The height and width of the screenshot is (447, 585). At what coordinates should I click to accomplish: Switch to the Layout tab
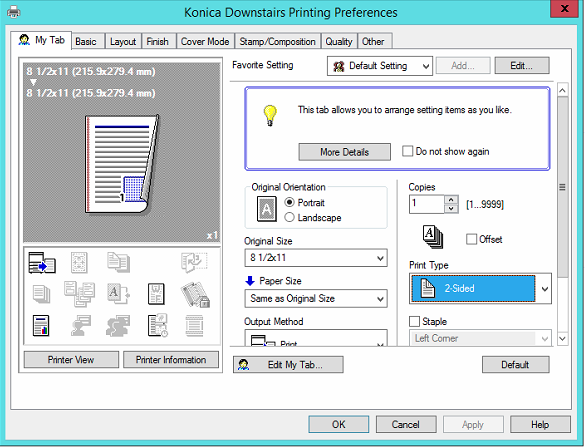click(x=123, y=41)
